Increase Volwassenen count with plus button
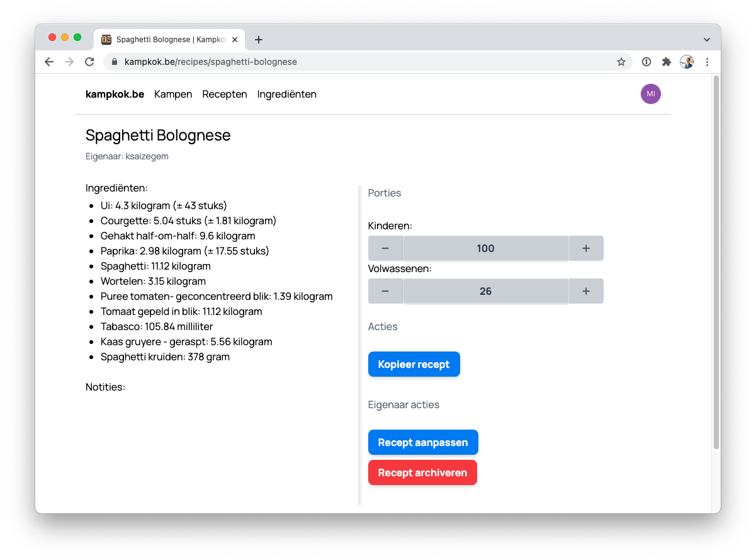The image size is (756, 560). [585, 291]
